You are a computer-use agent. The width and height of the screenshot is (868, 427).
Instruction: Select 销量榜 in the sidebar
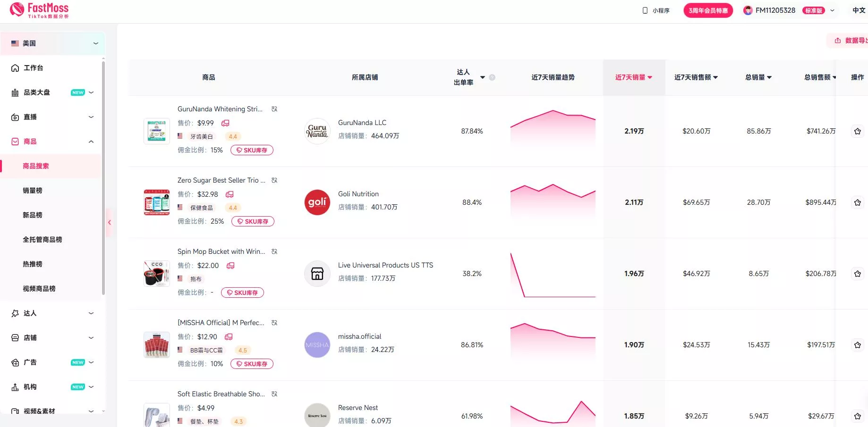pyautogui.click(x=33, y=191)
